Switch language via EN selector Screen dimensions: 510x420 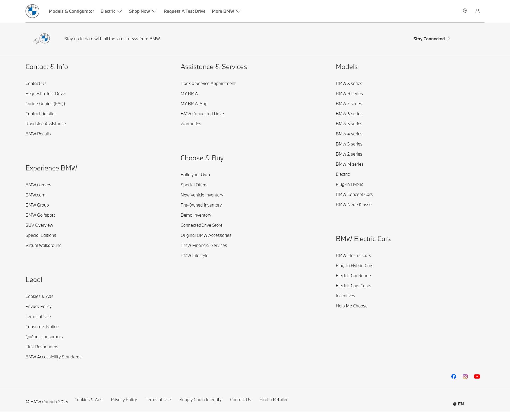[458, 404]
